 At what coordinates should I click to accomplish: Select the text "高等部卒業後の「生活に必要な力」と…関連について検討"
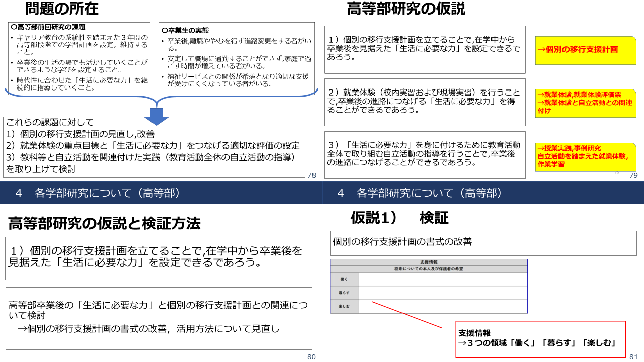(158, 310)
